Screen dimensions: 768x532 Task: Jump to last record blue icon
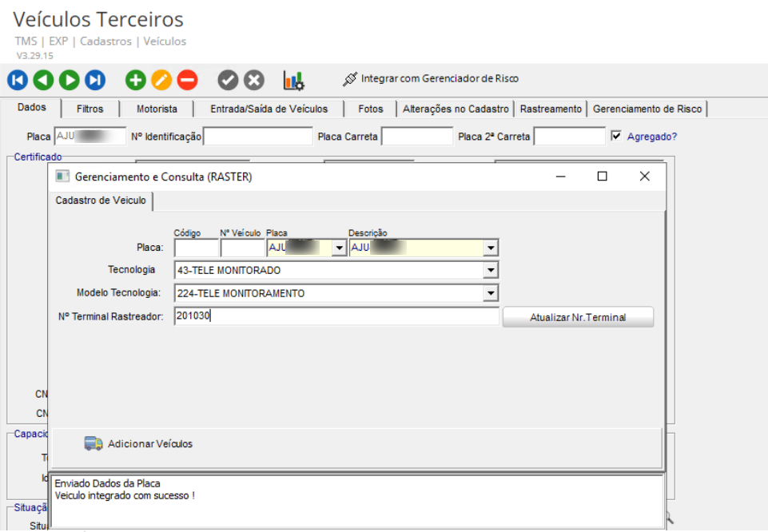(x=95, y=80)
